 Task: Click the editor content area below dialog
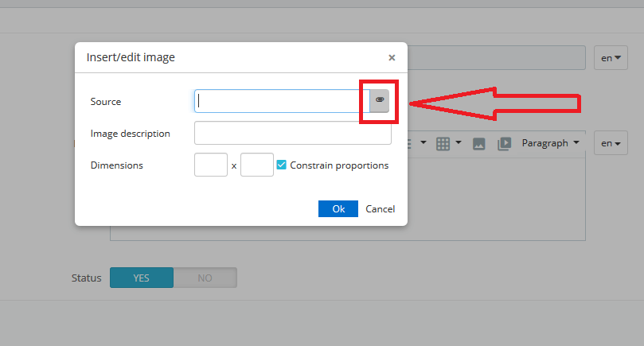496,199
